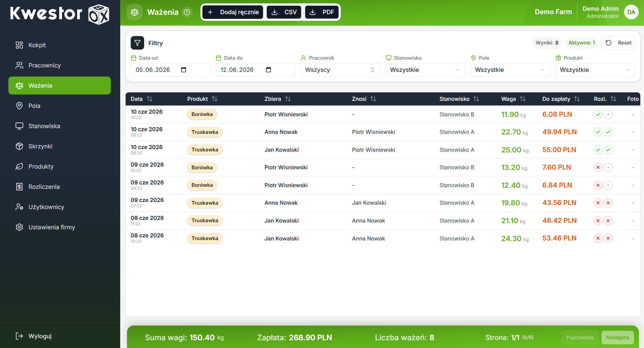This screenshot has height=348, width=644.
Task: Reset the active filters
Action: coord(618,43)
